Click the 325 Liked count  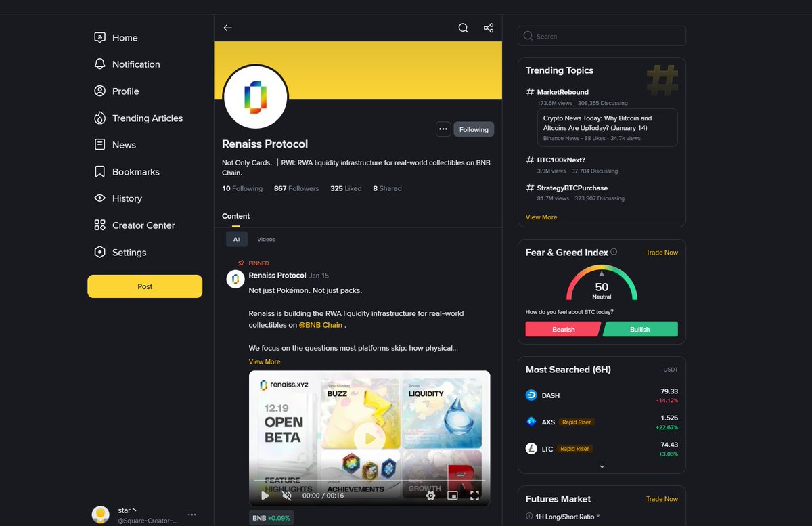tap(346, 188)
